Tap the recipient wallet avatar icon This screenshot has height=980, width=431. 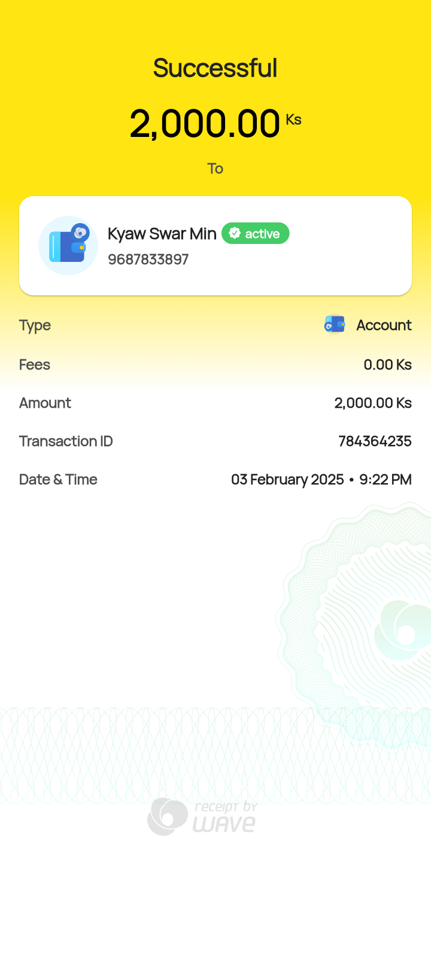68,246
